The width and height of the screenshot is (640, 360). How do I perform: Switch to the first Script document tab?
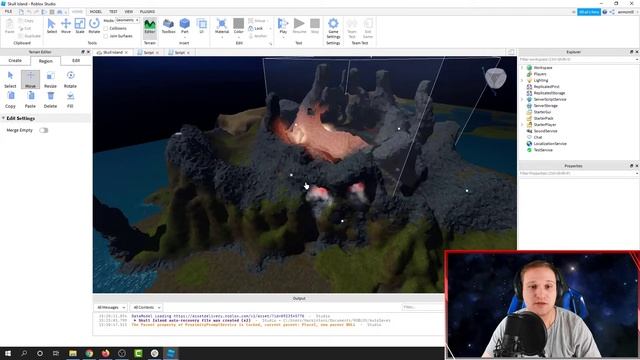[148, 53]
